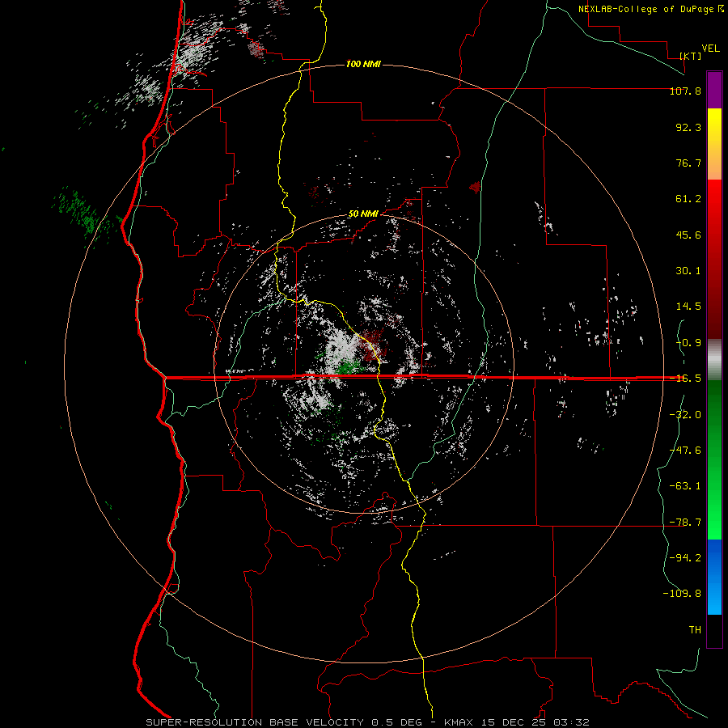Click the -16.5 velocity scale value
This screenshot has height=728, width=728.
[x=685, y=379]
